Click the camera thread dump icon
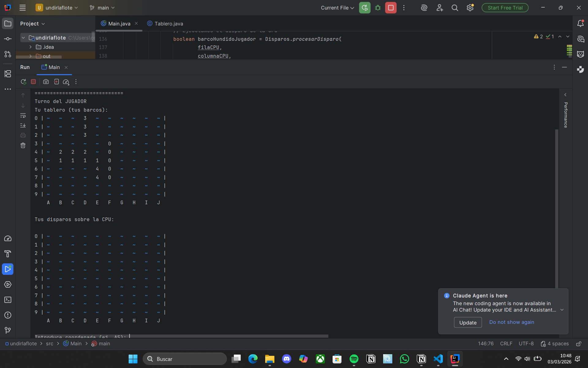 click(x=46, y=82)
